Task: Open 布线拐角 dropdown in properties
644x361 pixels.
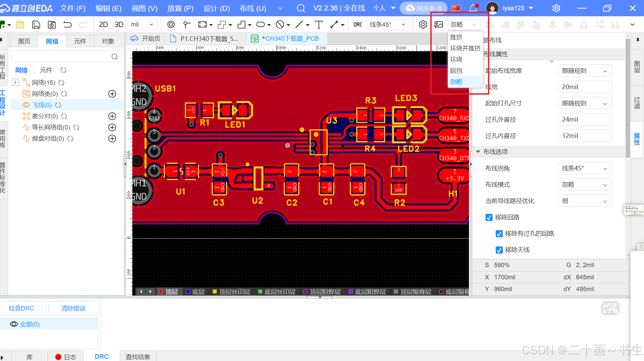Action: [x=584, y=168]
